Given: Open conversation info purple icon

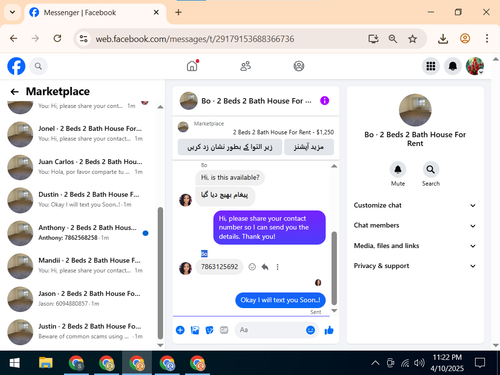Looking at the screenshot, I should click(x=325, y=101).
